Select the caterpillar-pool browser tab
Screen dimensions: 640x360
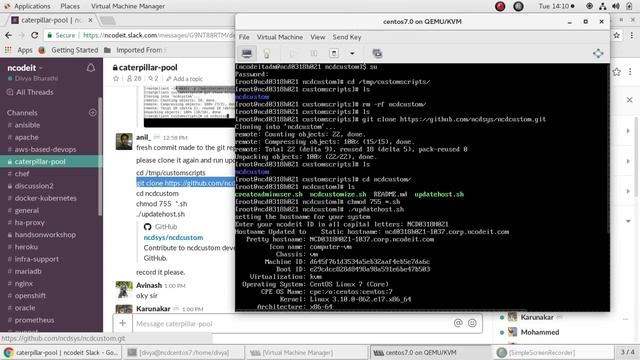click(x=51, y=20)
